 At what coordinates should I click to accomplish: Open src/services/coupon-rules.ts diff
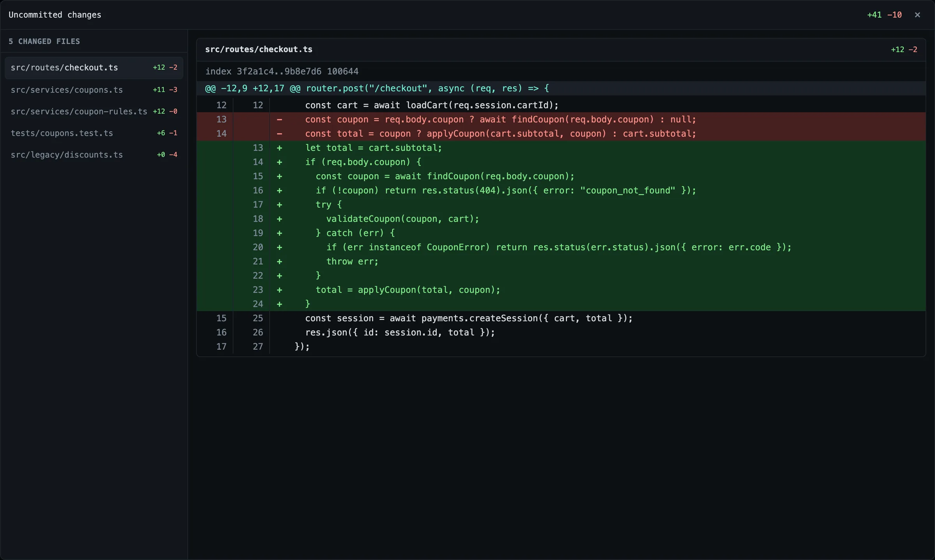pyautogui.click(x=94, y=111)
